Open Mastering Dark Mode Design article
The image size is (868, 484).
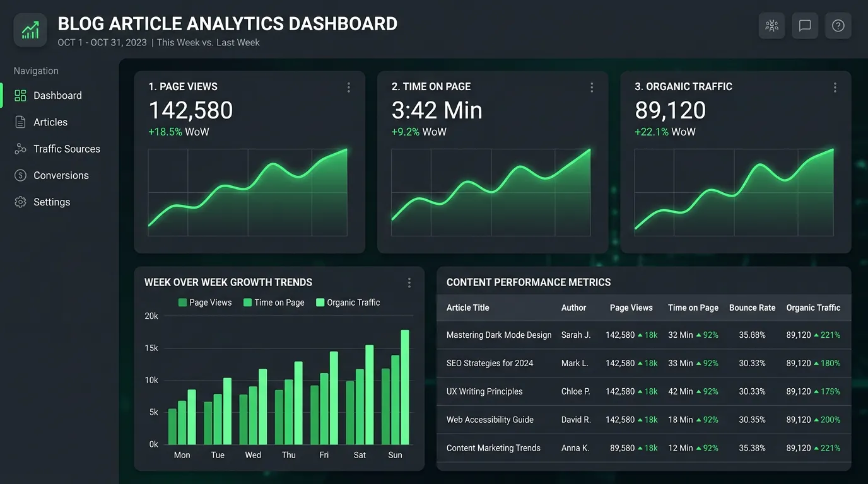(x=499, y=335)
